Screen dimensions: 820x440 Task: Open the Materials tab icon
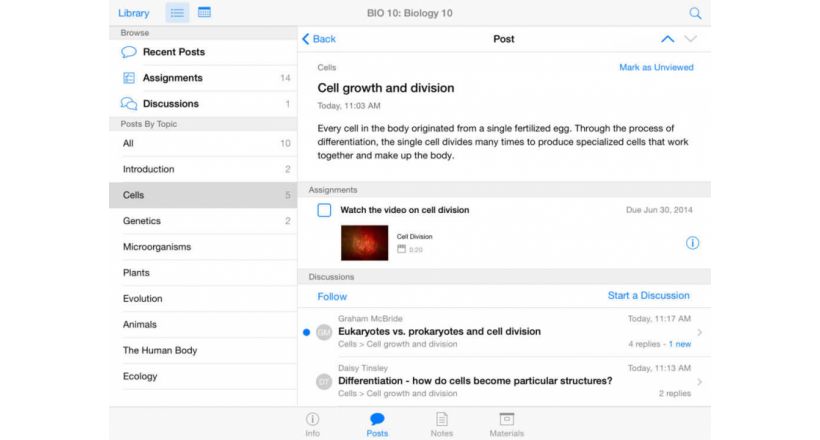[506, 420]
